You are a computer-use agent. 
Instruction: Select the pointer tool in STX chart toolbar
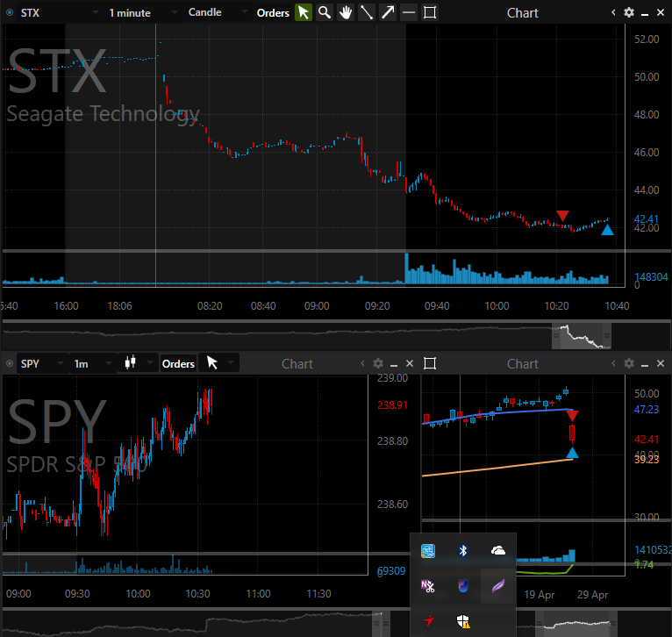(x=303, y=12)
